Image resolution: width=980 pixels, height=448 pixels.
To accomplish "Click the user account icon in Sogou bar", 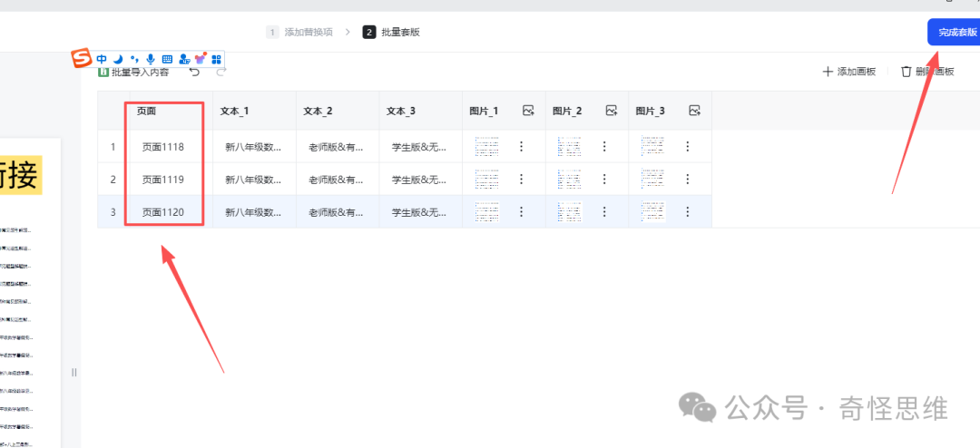I will click(183, 59).
